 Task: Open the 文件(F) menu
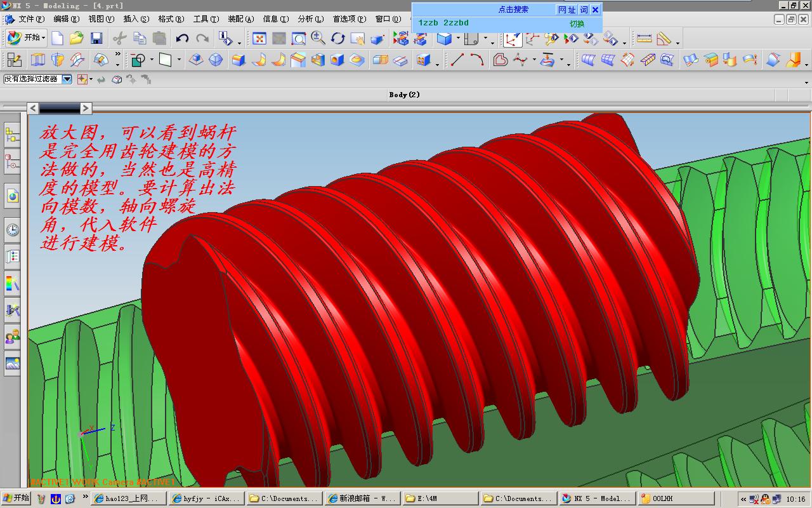pyautogui.click(x=31, y=19)
